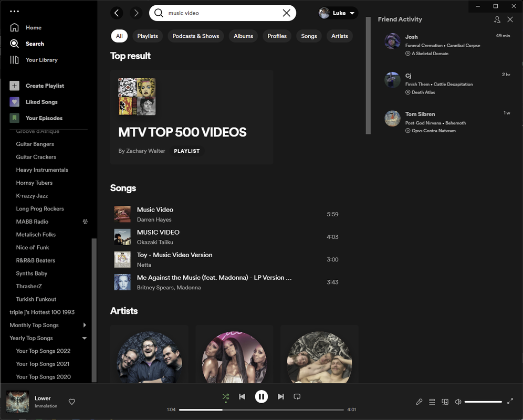The image size is (523, 420).
Task: Click the magnifier icon in search box
Action: [159, 13]
